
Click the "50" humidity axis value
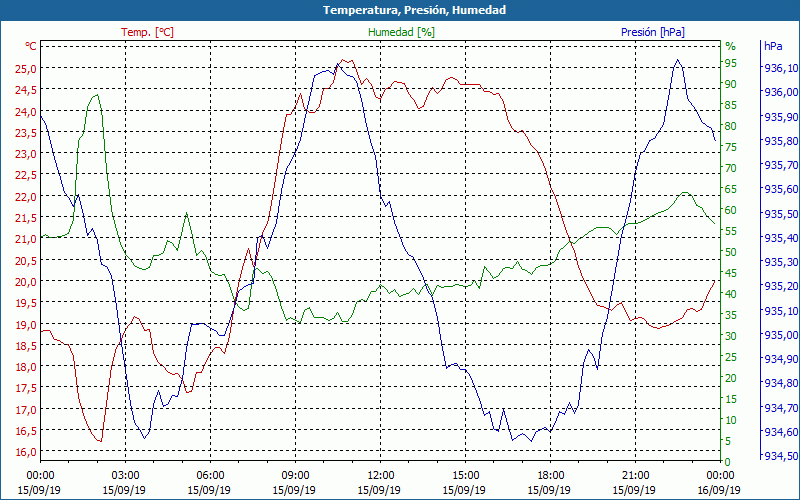(731, 252)
